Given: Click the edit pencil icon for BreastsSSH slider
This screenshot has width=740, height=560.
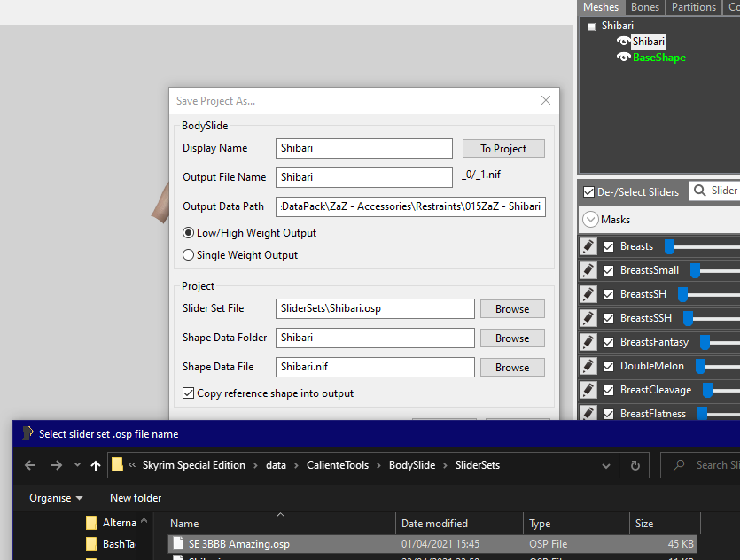Looking at the screenshot, I should point(588,318).
